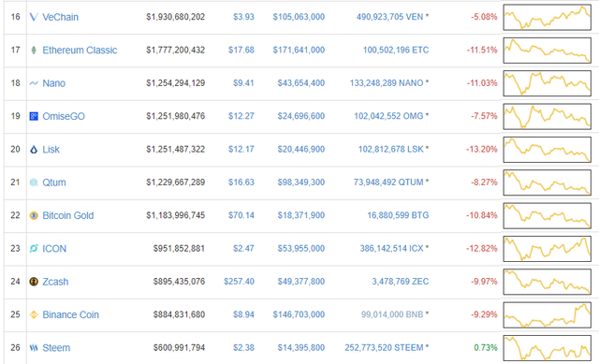Select Lisk -13.20% change value
The width and height of the screenshot is (599, 364).
482,150
